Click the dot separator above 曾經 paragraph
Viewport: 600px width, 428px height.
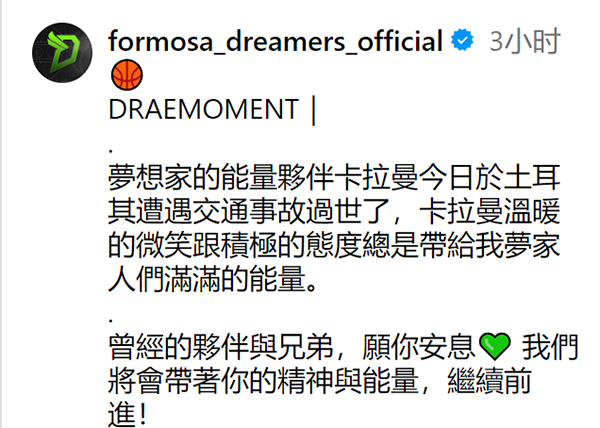click(111, 320)
